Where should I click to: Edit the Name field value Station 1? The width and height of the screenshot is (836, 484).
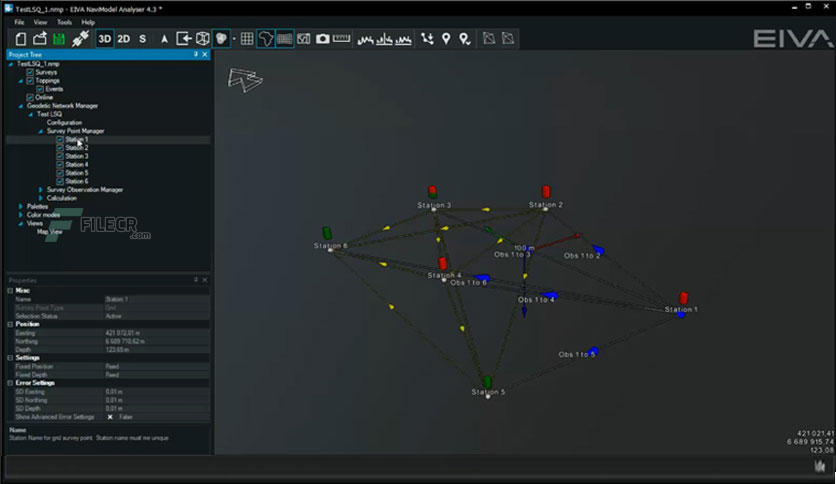click(x=157, y=299)
